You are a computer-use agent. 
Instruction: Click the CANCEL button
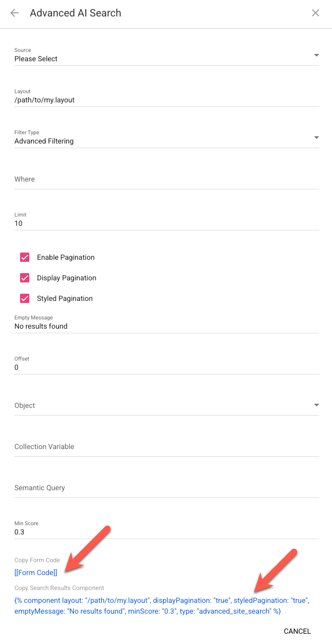(297, 631)
